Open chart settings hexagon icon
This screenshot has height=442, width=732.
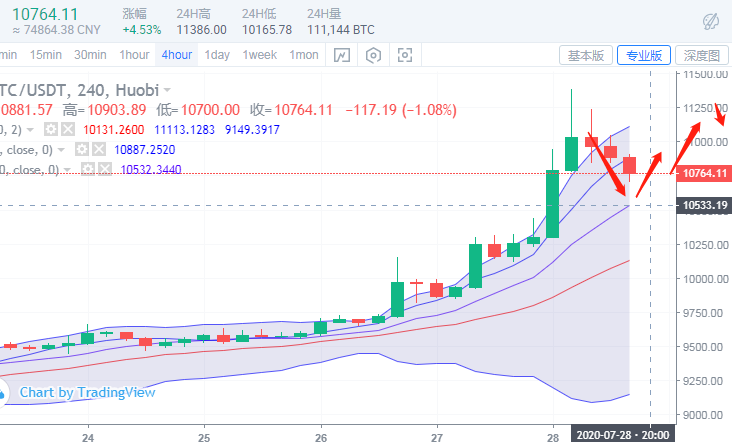click(373, 55)
